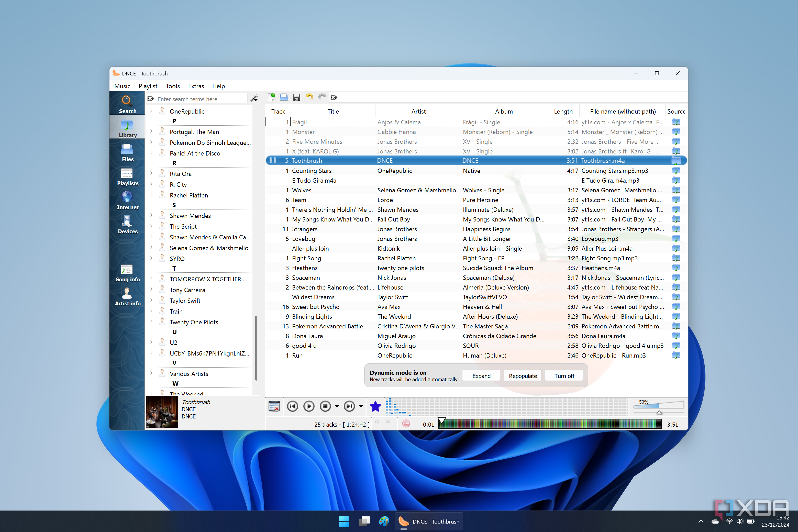Expand the U2 artist node
Image resolution: width=798 pixels, height=532 pixels.
point(151,342)
